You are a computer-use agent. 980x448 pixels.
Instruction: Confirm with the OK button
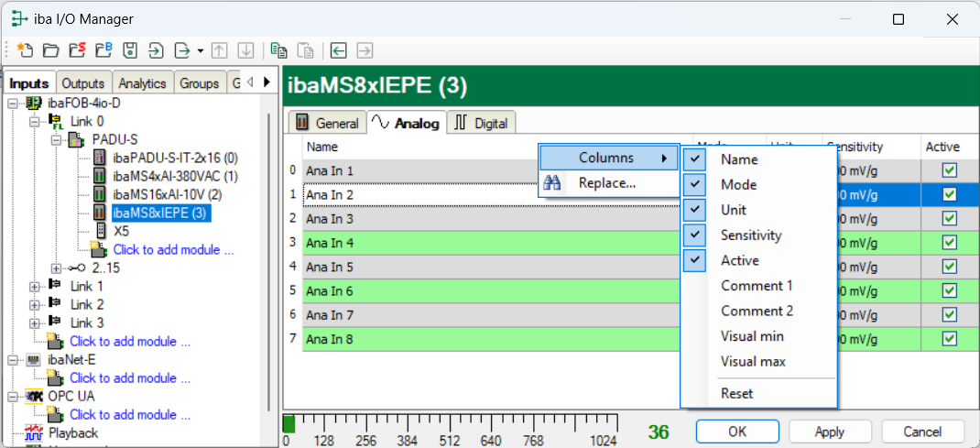(x=737, y=432)
